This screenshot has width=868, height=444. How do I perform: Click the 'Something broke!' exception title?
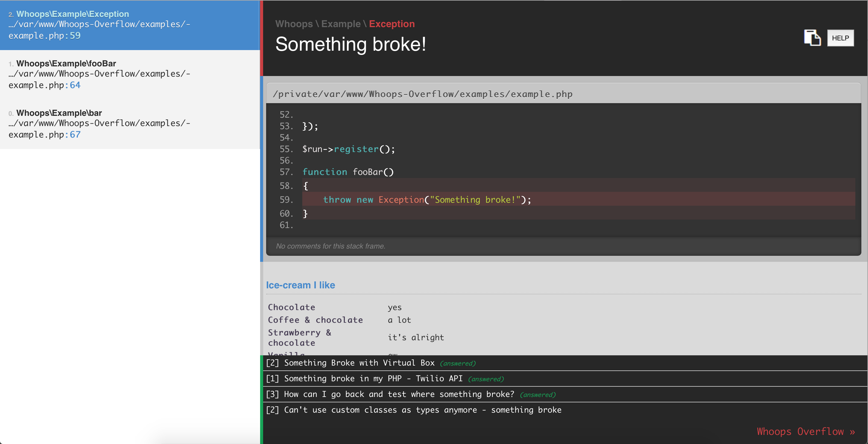(x=351, y=45)
